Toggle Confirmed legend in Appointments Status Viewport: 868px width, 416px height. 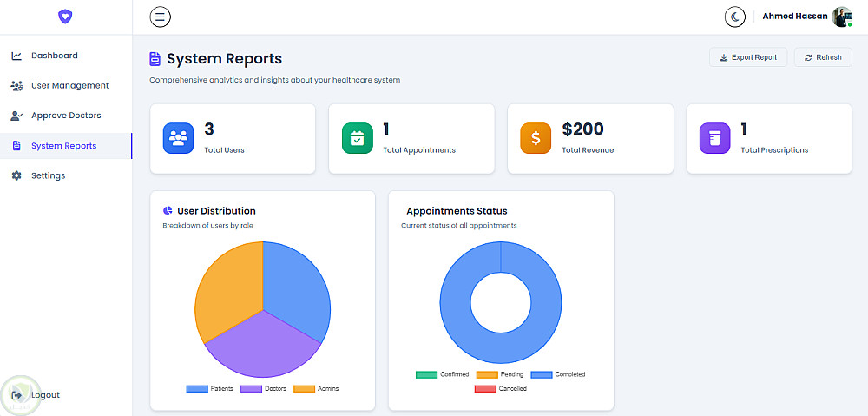click(443, 374)
